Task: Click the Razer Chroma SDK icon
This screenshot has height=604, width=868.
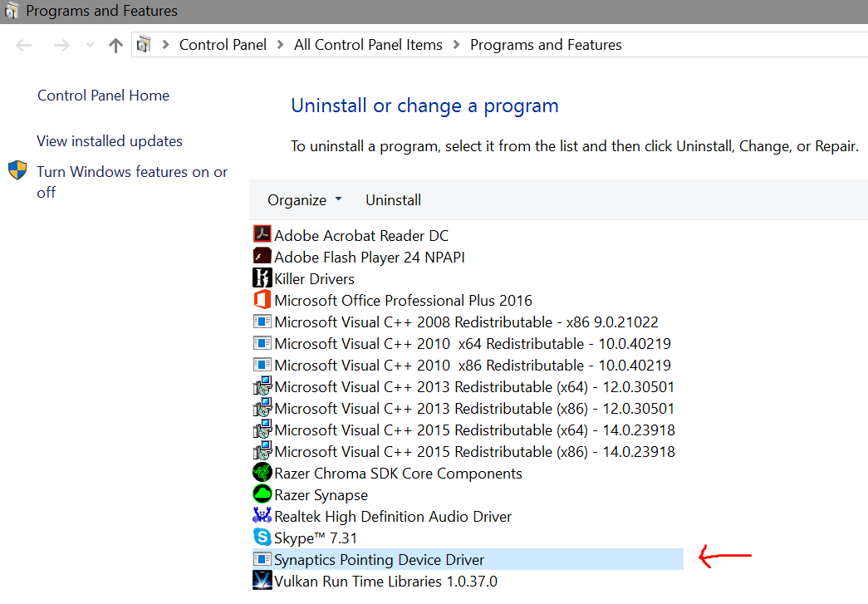Action: 262,472
